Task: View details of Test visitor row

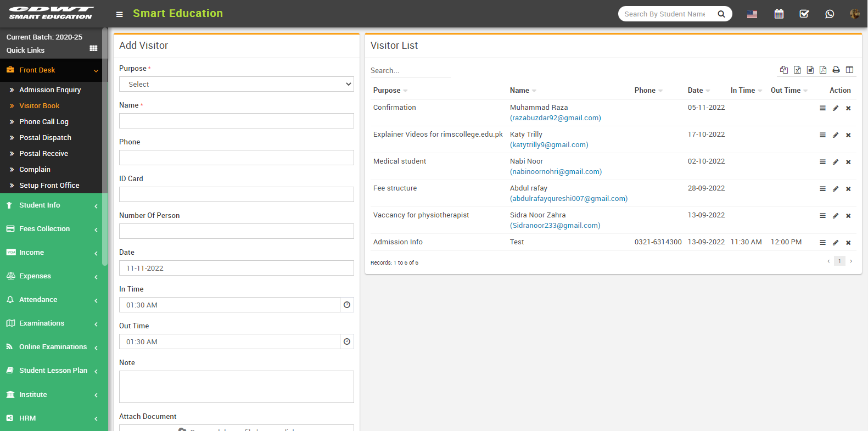Action: [x=822, y=243]
